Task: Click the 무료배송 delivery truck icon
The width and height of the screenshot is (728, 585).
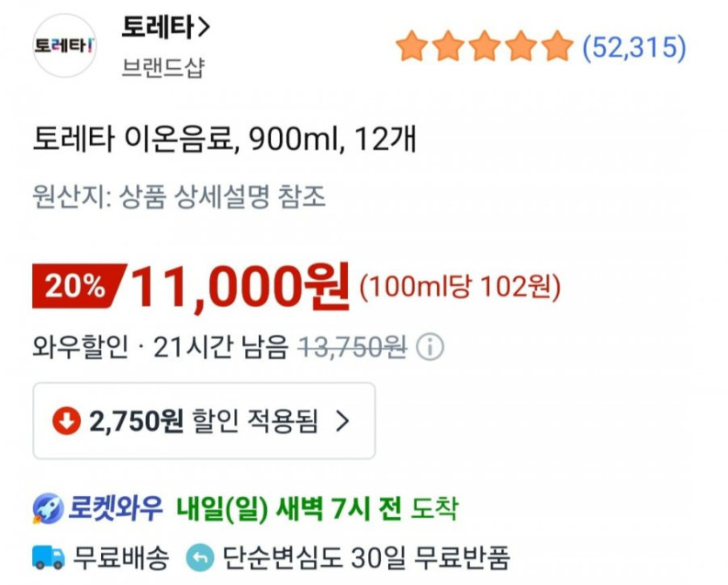Action: (49, 556)
